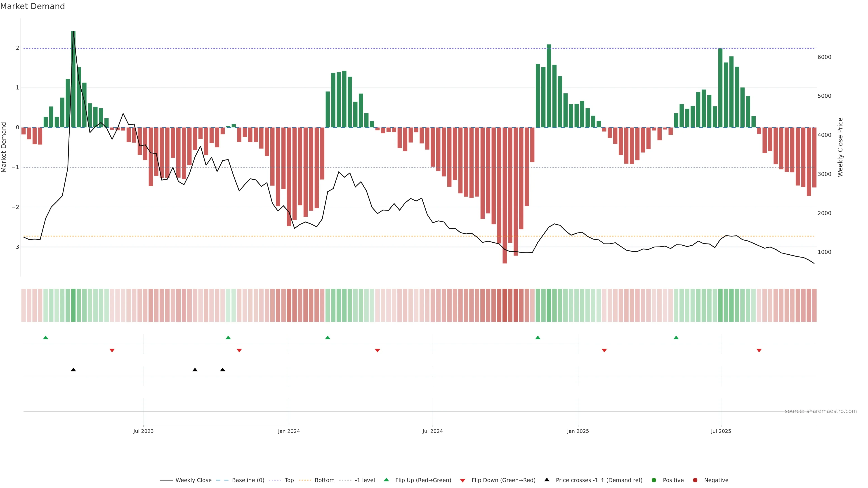Click the red Flip Down legend triangle

463,480
